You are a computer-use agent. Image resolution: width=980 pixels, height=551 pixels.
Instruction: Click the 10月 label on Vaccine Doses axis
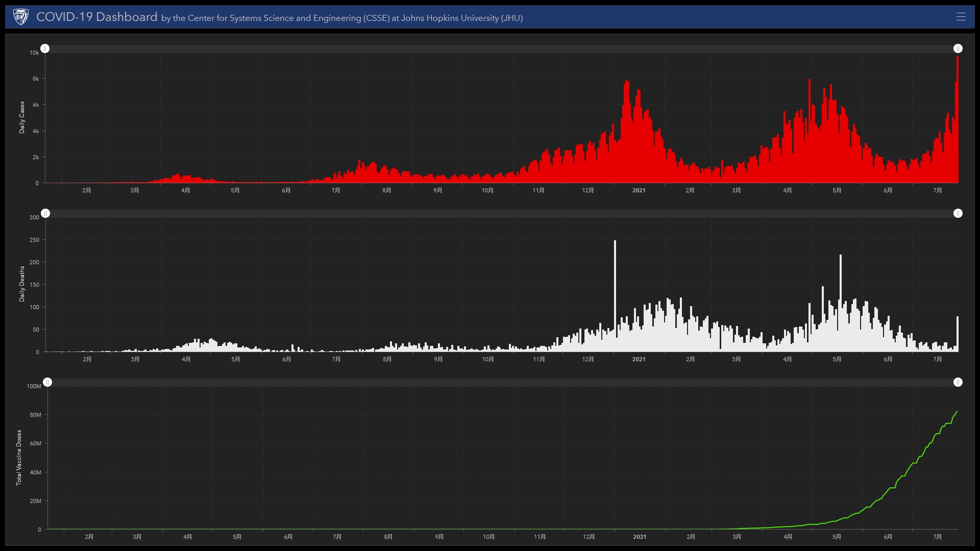click(x=488, y=537)
